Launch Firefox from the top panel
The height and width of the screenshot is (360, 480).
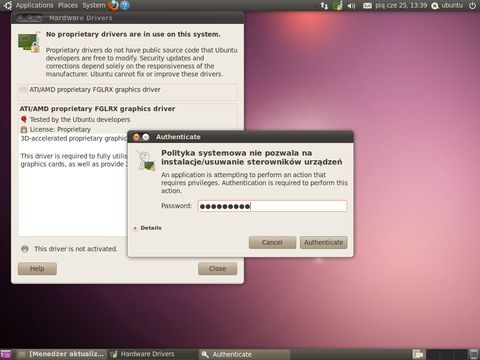click(x=114, y=5)
